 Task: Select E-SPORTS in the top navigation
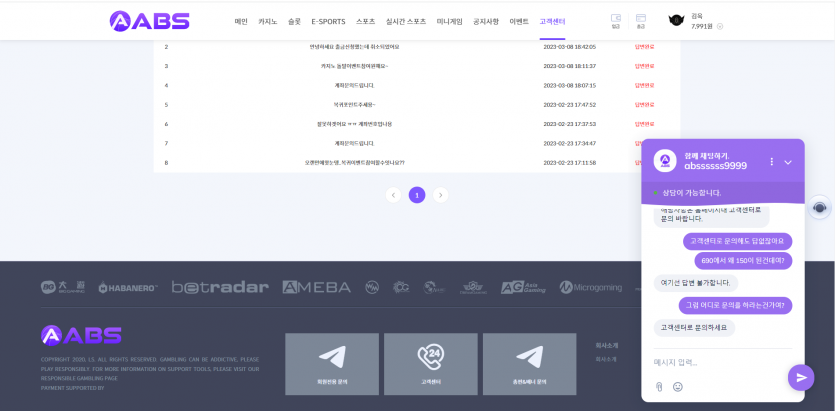[329, 22]
